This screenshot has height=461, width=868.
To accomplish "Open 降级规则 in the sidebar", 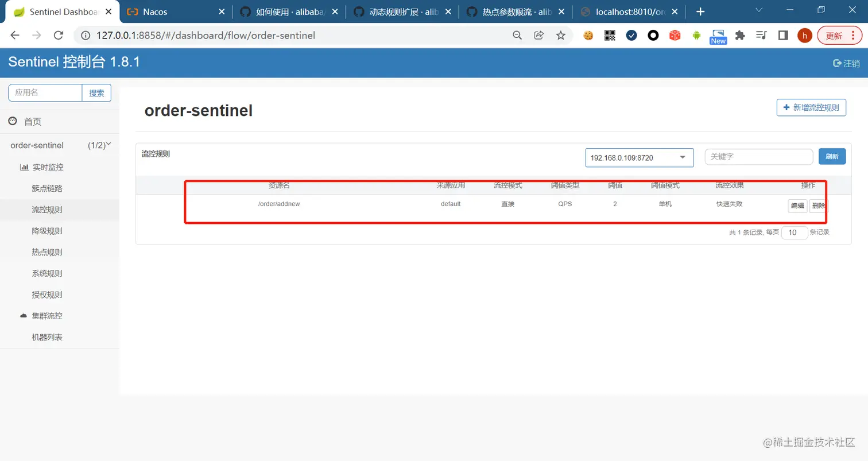I will point(47,231).
